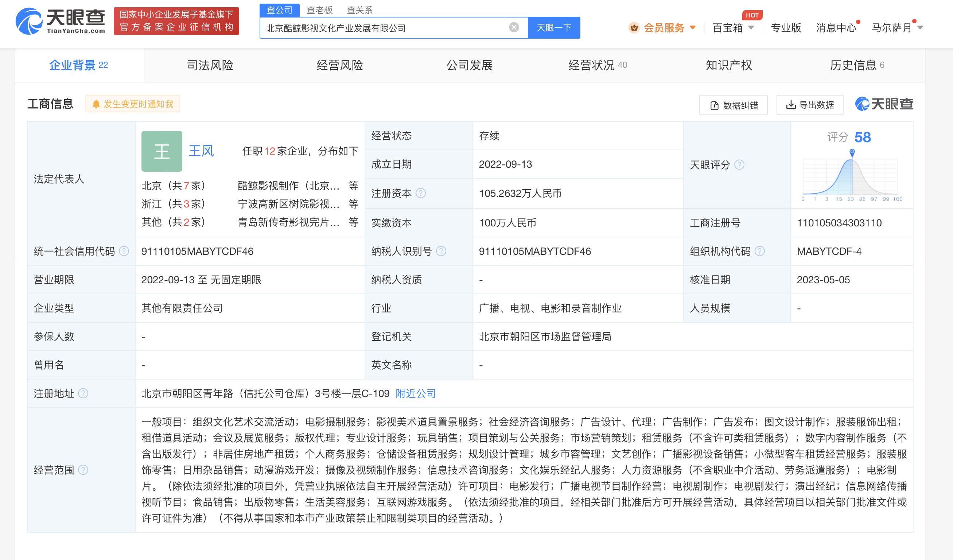
Task: Click the 酷鲸影视制作（北京... company entry
Action: (x=288, y=186)
